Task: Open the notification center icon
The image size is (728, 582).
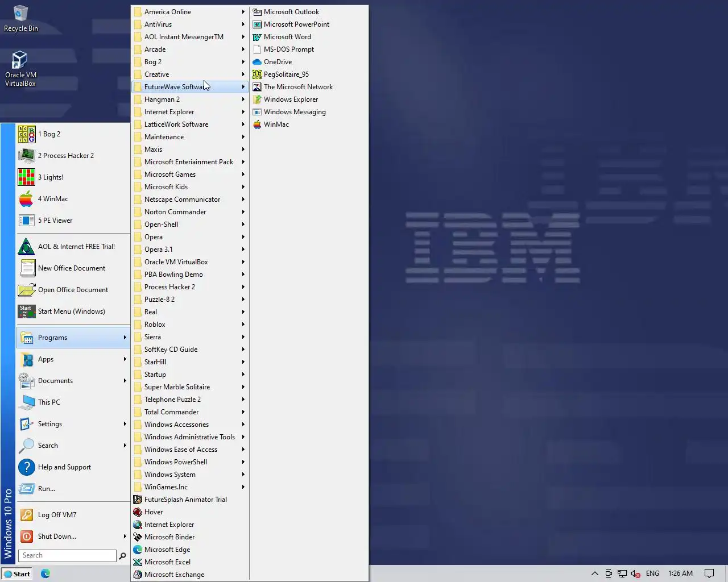Action: coord(709,573)
